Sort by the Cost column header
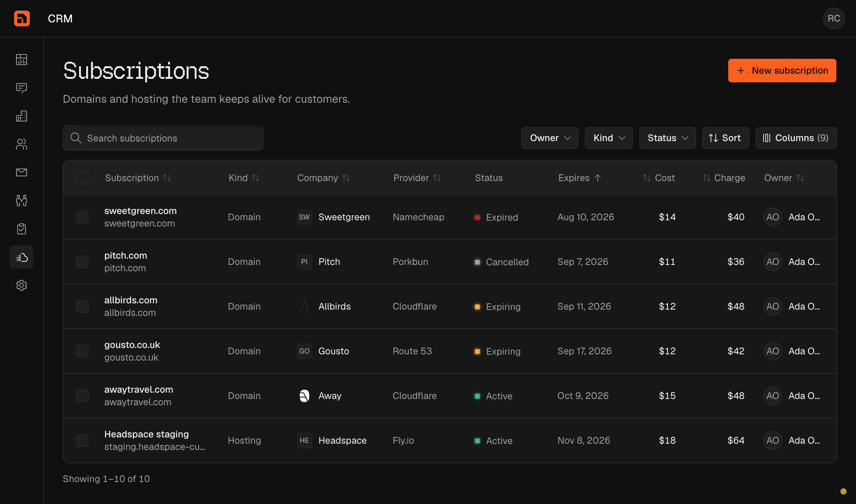The width and height of the screenshot is (856, 504). point(659,178)
